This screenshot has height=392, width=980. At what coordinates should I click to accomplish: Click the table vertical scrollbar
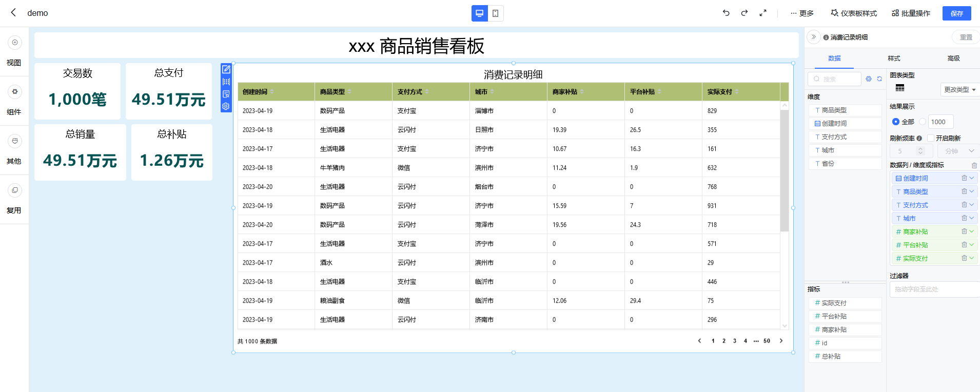coord(785,170)
